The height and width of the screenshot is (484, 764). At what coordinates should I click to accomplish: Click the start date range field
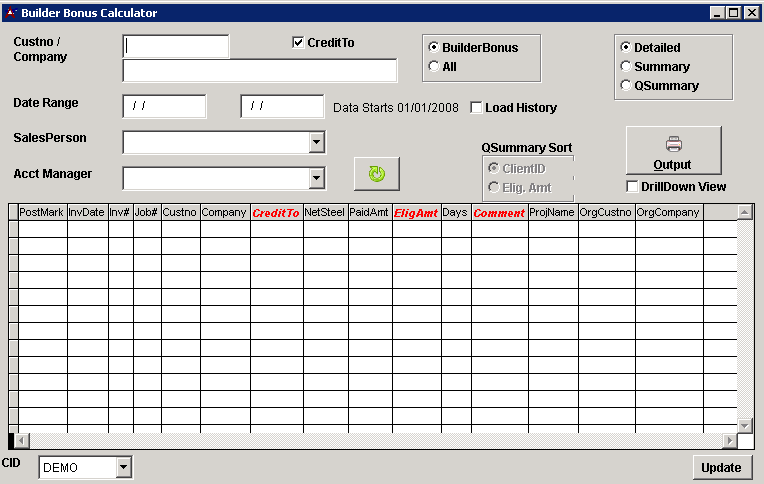tap(164, 107)
